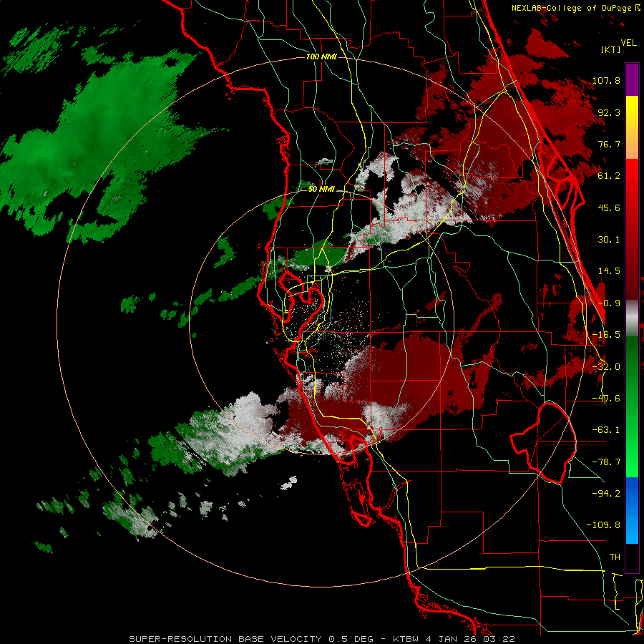Viewport: 644px width, 644px height.
Task: Click the -32.0 value on velocity scale
Action: click(607, 367)
